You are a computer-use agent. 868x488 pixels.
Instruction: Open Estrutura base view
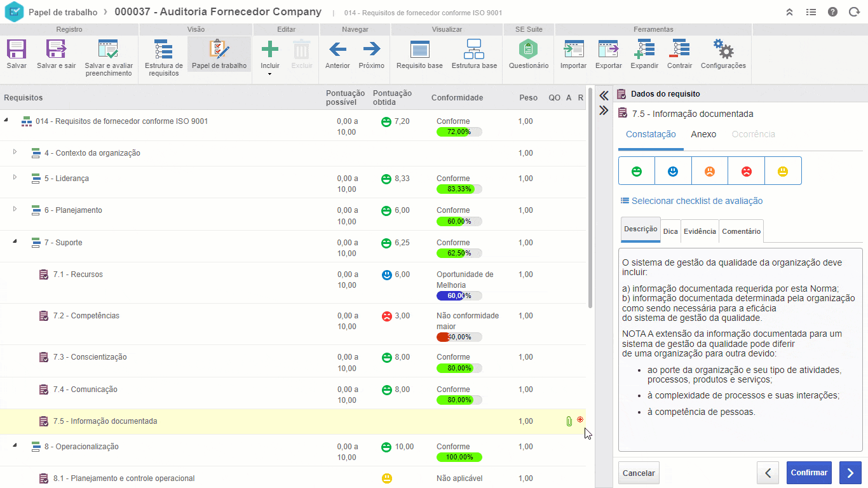pos(474,54)
